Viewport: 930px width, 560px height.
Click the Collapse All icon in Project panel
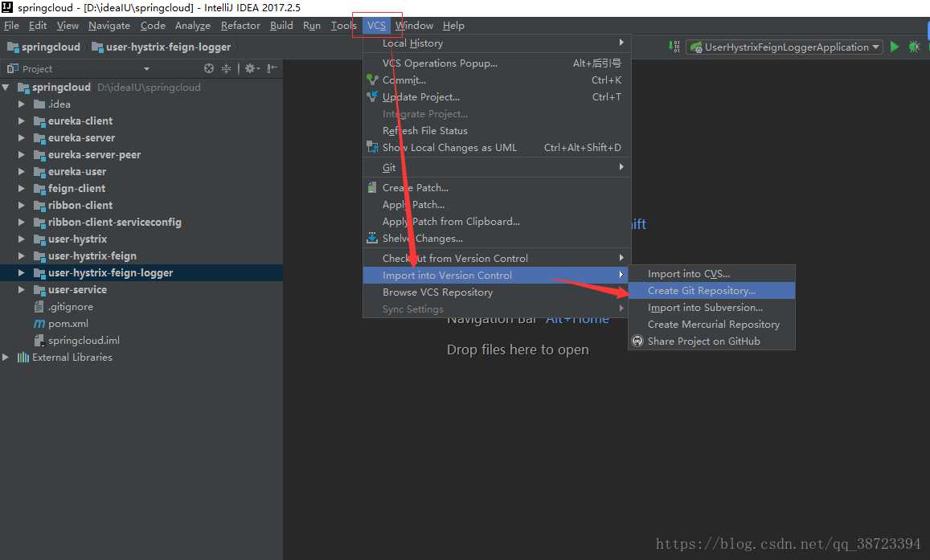tap(226, 69)
